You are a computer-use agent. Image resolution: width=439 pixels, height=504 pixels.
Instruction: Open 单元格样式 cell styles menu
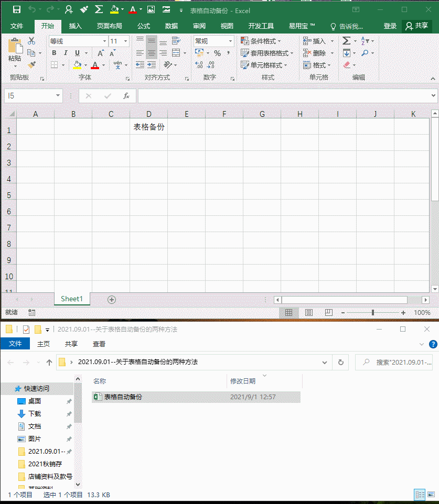(x=264, y=65)
